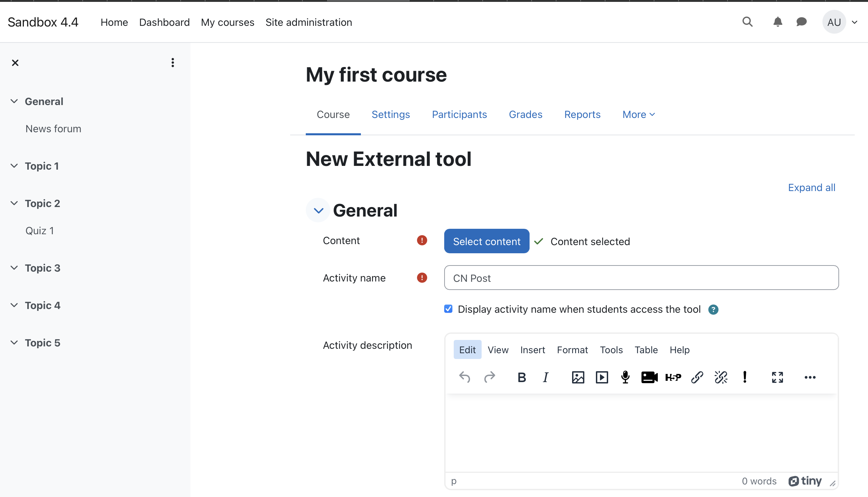Toggle italic formatting
Viewport: 868px width, 497px height.
click(x=546, y=377)
